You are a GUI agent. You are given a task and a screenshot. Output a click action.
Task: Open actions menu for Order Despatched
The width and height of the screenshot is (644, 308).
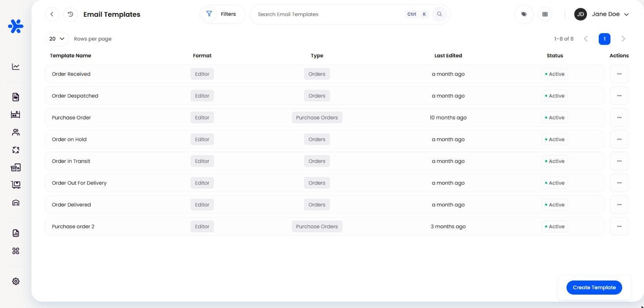coord(619,96)
